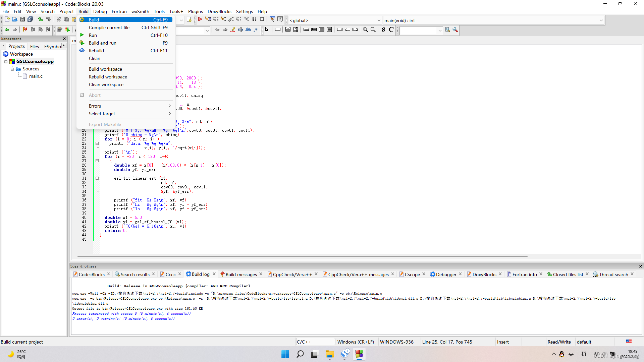Close the Cscope log tab
The height and width of the screenshot is (362, 644).
click(424, 274)
